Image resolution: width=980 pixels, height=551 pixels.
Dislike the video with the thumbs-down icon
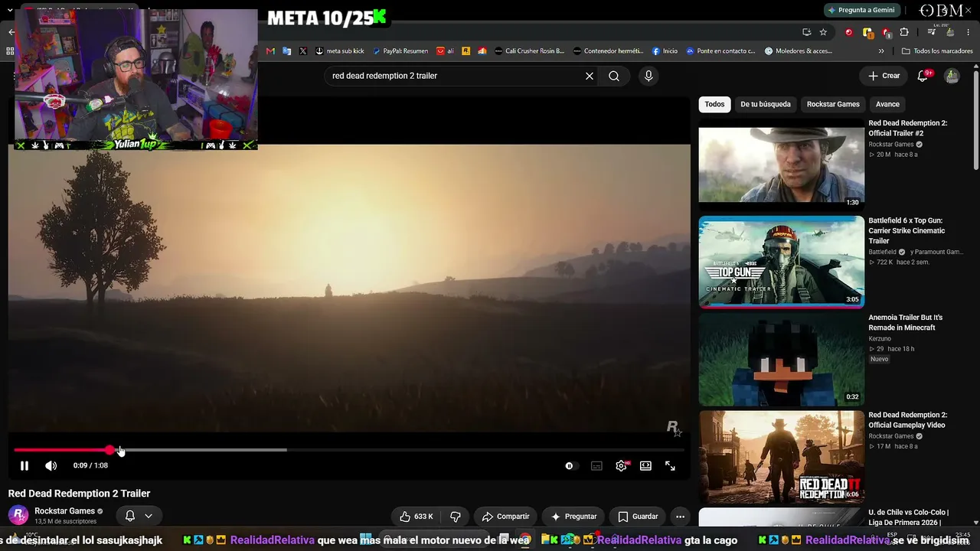455,517
